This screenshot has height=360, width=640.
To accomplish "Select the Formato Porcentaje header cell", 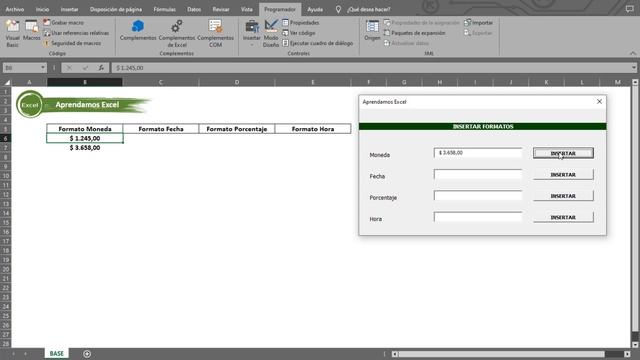I will (237, 129).
